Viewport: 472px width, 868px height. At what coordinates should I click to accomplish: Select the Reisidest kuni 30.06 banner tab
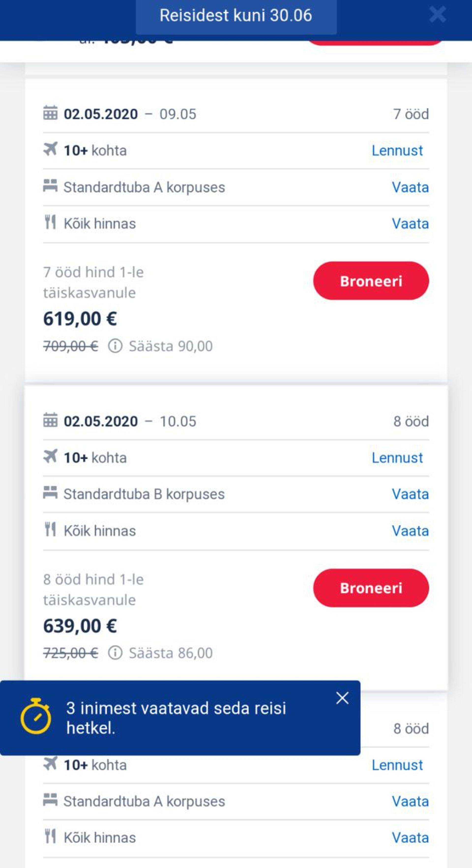(x=236, y=15)
